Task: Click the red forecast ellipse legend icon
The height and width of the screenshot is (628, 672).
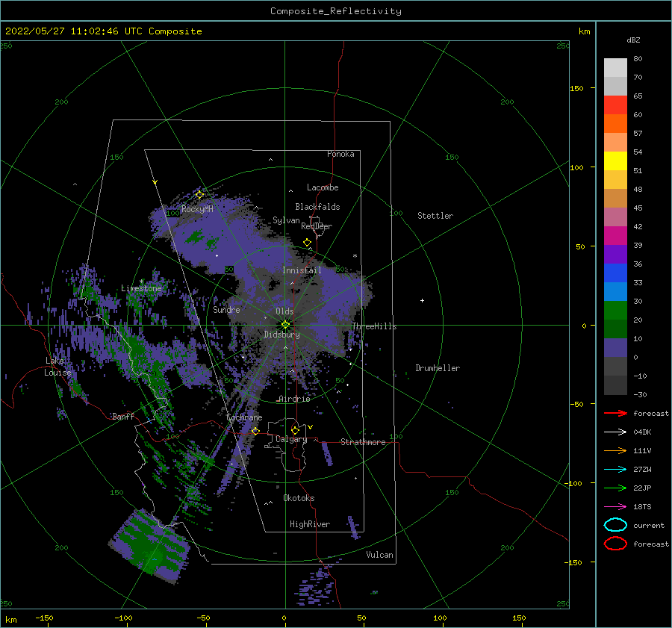Action: [615, 544]
